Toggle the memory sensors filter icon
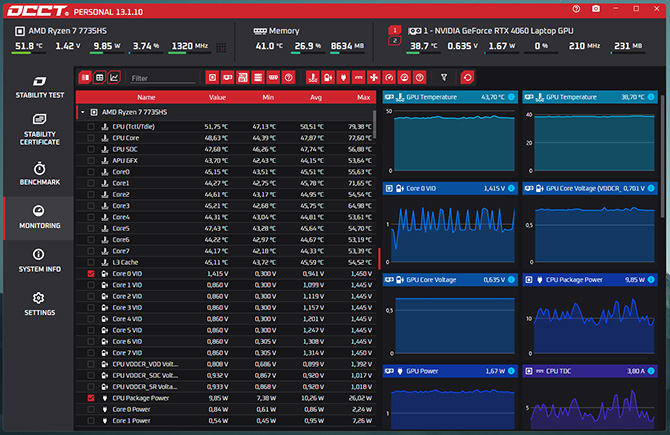This screenshot has height=435, width=670. (273, 77)
